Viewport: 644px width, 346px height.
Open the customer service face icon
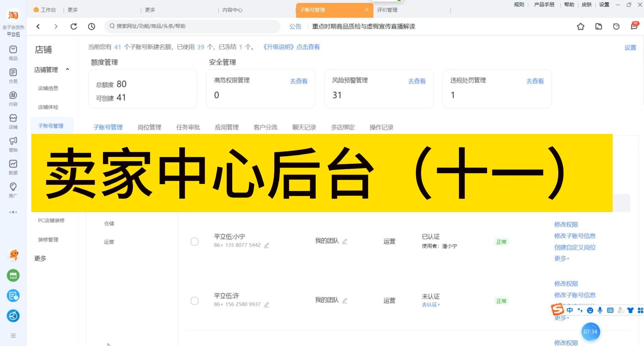[x=616, y=27]
